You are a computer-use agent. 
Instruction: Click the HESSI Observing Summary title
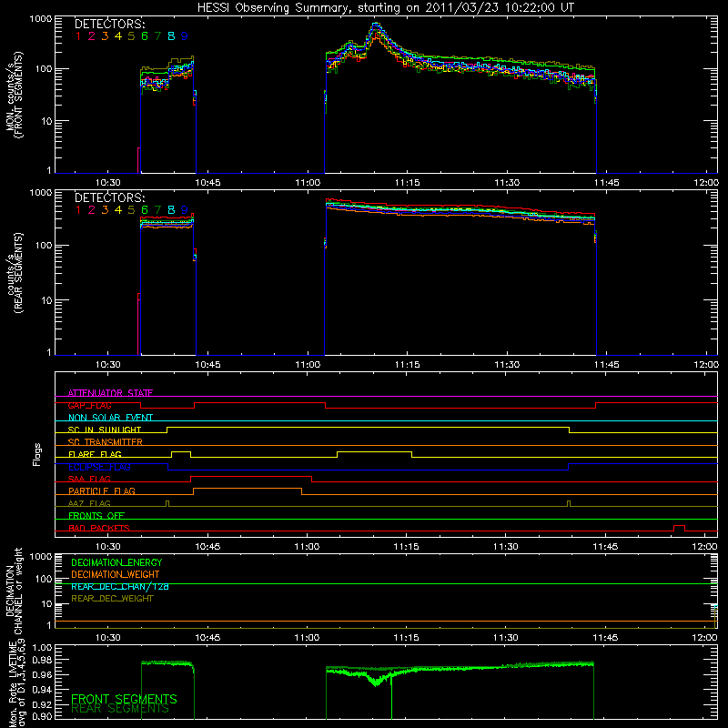point(386,8)
